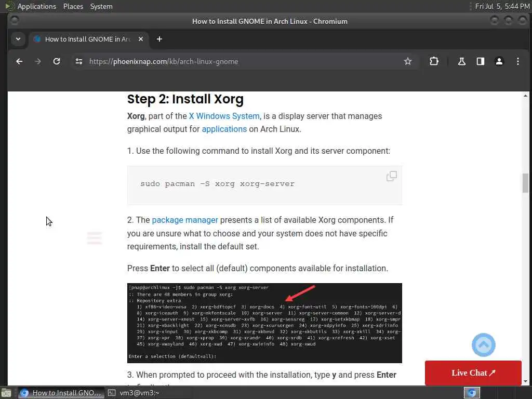Expand the tab search dropdown
532x399 pixels.
(18, 39)
